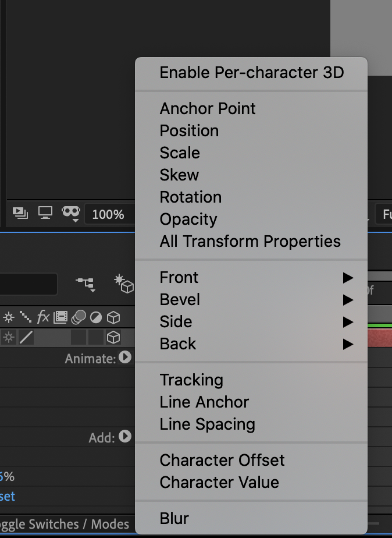Toggle Draft 3D with the star-cube icon
Image resolution: width=392 pixels, height=538 pixels.
123,285
